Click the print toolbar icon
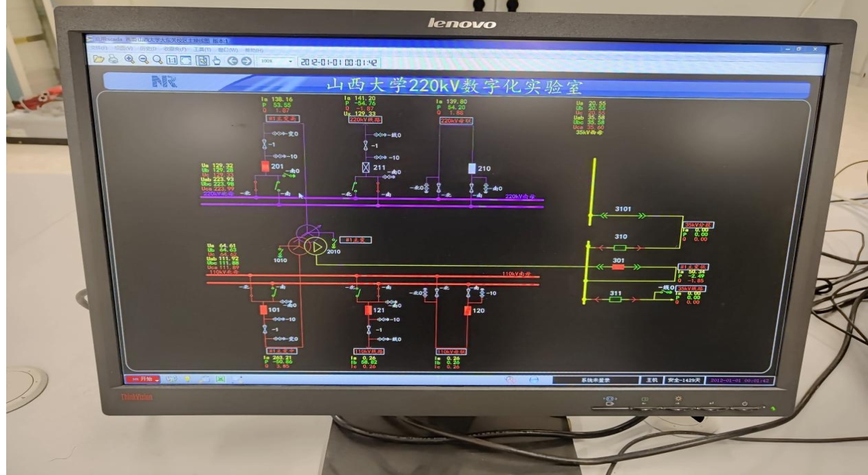Image resolution: width=868 pixels, height=475 pixels. [x=113, y=60]
